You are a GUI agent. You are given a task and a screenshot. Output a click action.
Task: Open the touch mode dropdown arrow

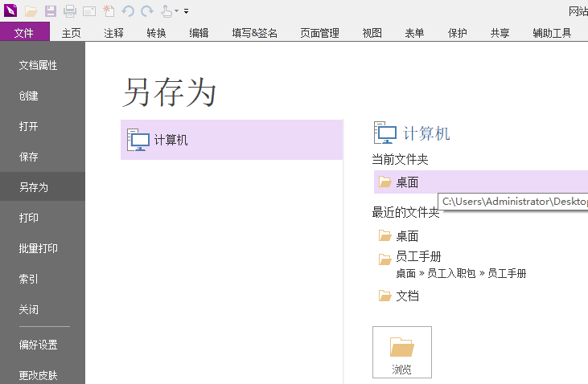(177, 11)
